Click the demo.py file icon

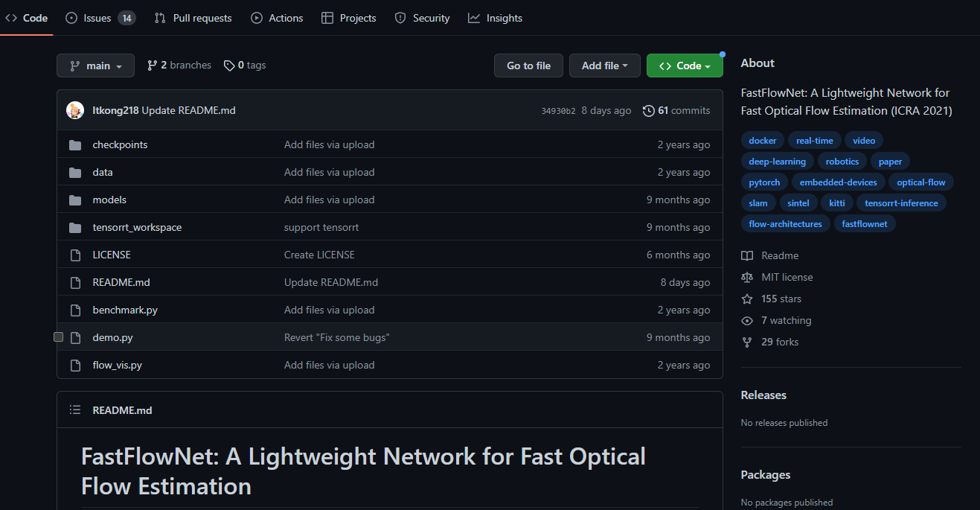[x=75, y=337]
